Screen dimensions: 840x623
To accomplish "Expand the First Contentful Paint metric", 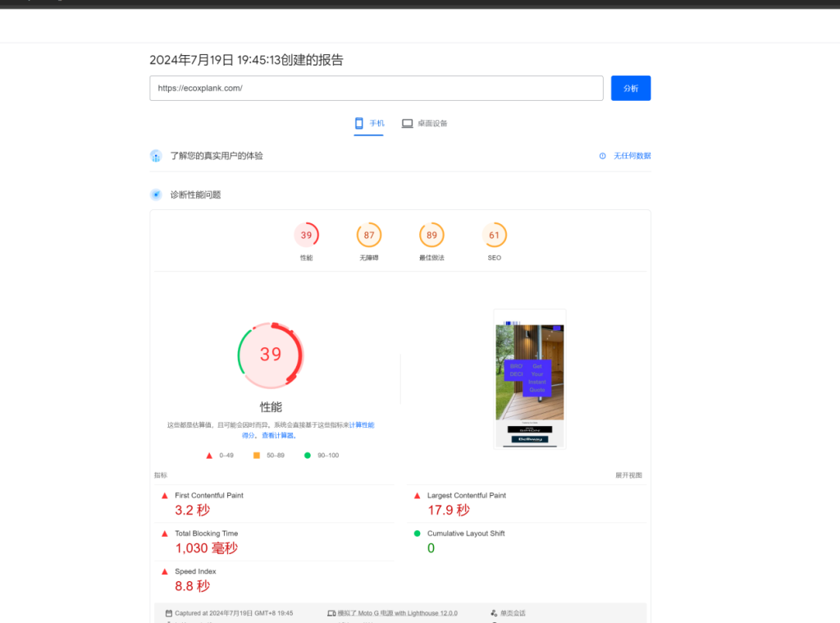I will [209, 496].
